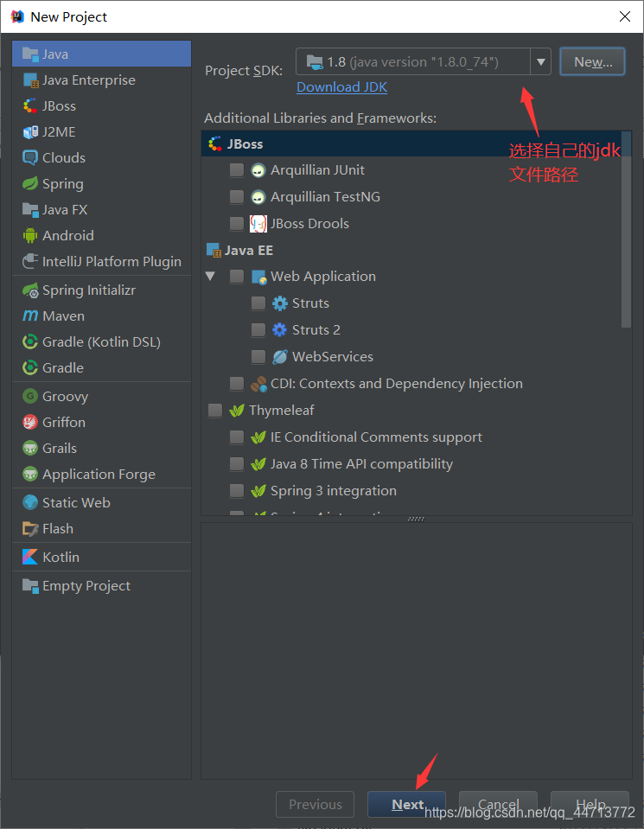Check the WebServices checkbox
This screenshot has height=829, width=644.
click(258, 357)
